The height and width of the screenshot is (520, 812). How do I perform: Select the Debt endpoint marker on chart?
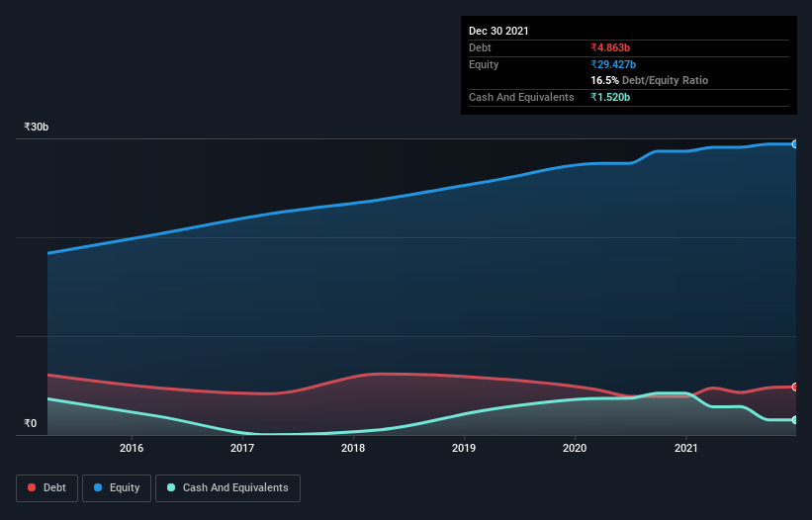point(795,387)
